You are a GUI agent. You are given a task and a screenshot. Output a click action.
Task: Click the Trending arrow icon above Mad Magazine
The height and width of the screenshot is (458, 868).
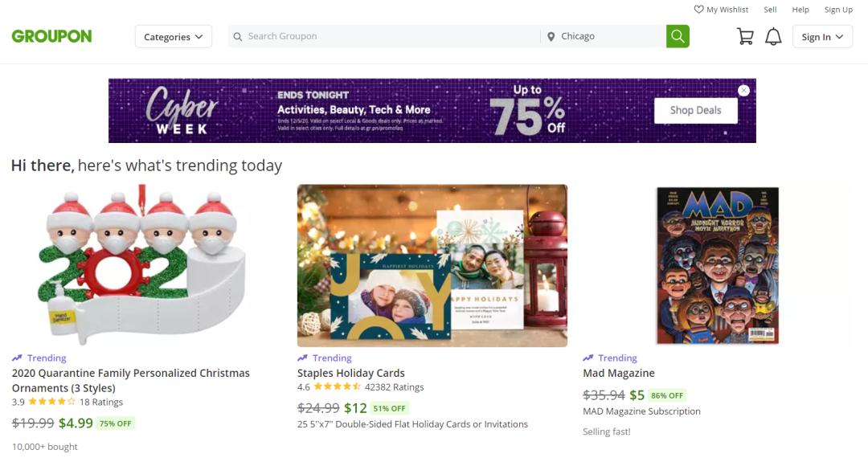tap(588, 358)
